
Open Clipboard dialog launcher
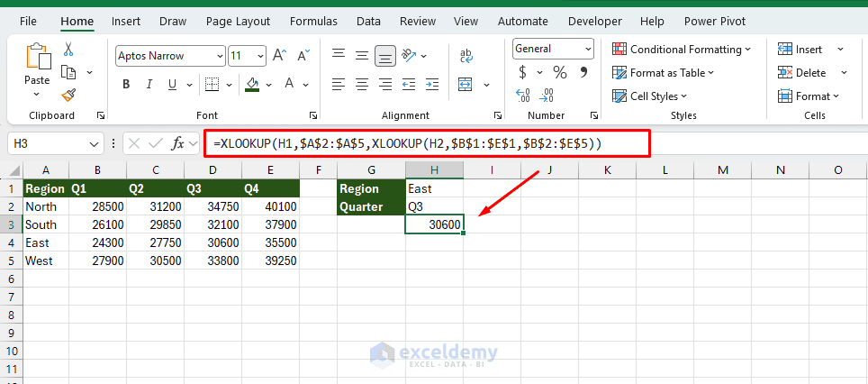click(100, 115)
